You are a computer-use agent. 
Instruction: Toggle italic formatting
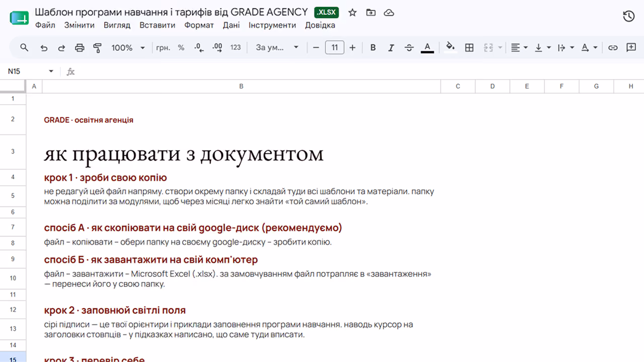pyautogui.click(x=391, y=48)
